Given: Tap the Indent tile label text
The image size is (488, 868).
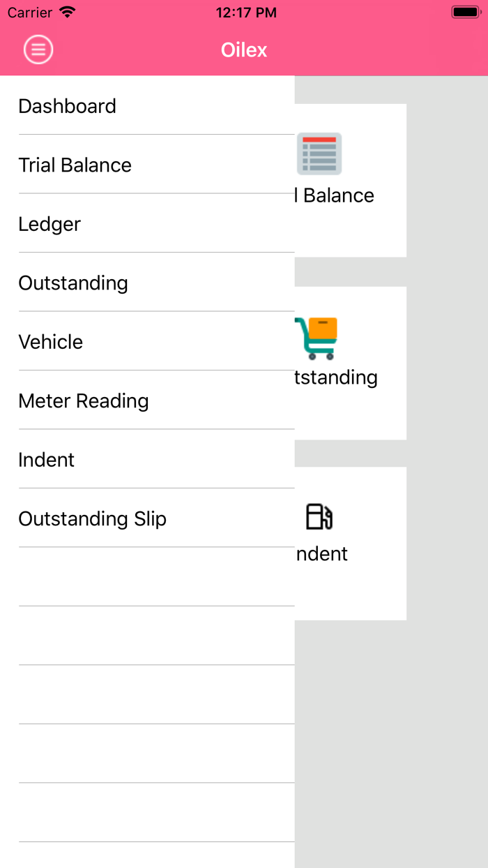Looking at the screenshot, I should (x=322, y=554).
